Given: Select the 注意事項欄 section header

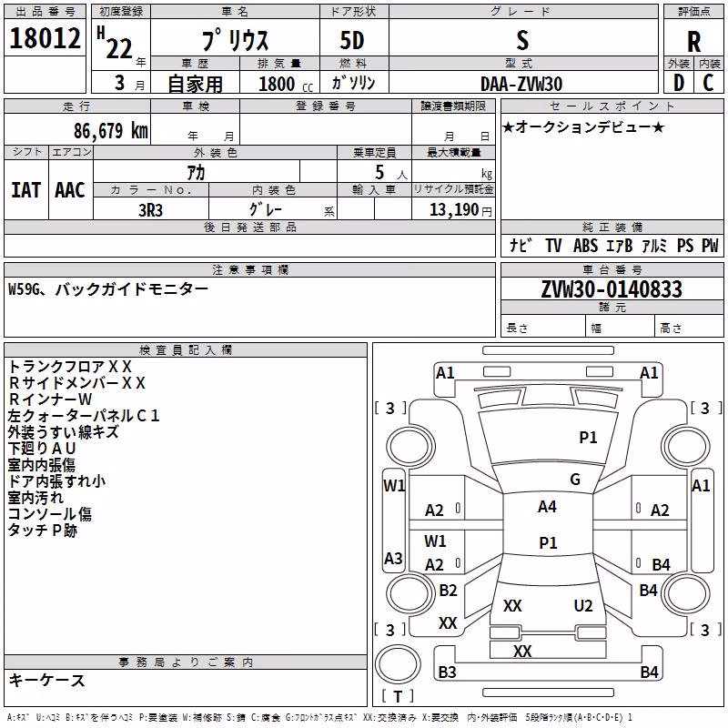Looking at the screenshot, I should [x=249, y=269].
